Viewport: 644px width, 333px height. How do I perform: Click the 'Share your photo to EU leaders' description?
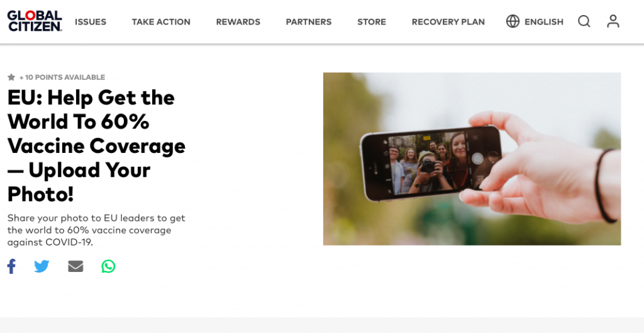pyautogui.click(x=96, y=230)
